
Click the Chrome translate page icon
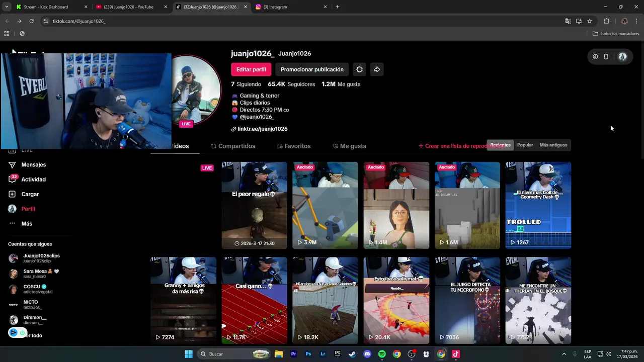pos(568,21)
